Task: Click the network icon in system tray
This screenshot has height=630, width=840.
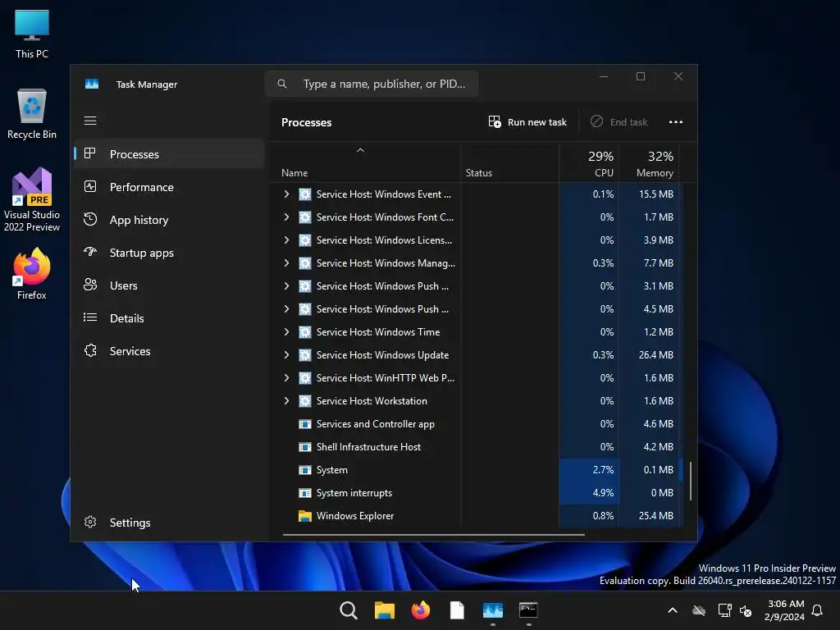Action: point(724,610)
